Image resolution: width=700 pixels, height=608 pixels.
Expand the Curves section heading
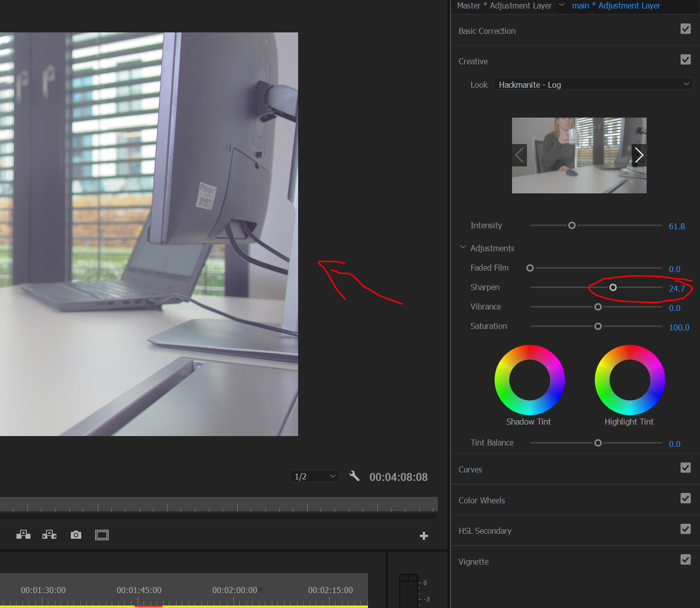(x=470, y=469)
